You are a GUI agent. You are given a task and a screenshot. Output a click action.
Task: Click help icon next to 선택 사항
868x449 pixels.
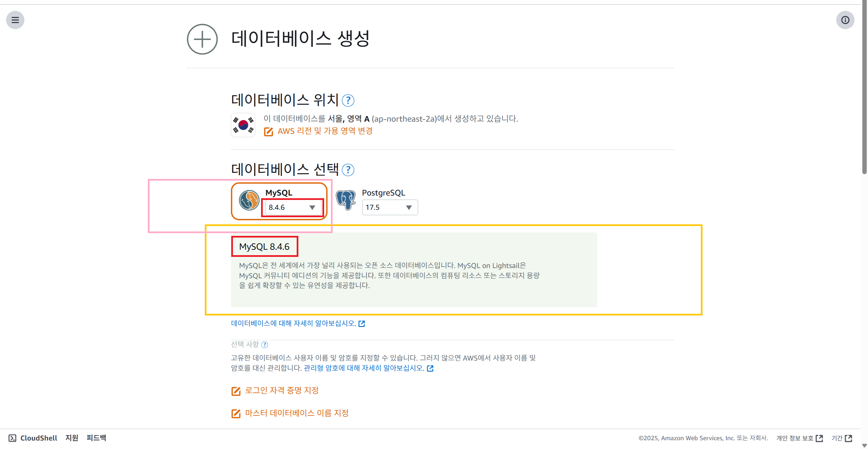click(x=265, y=345)
